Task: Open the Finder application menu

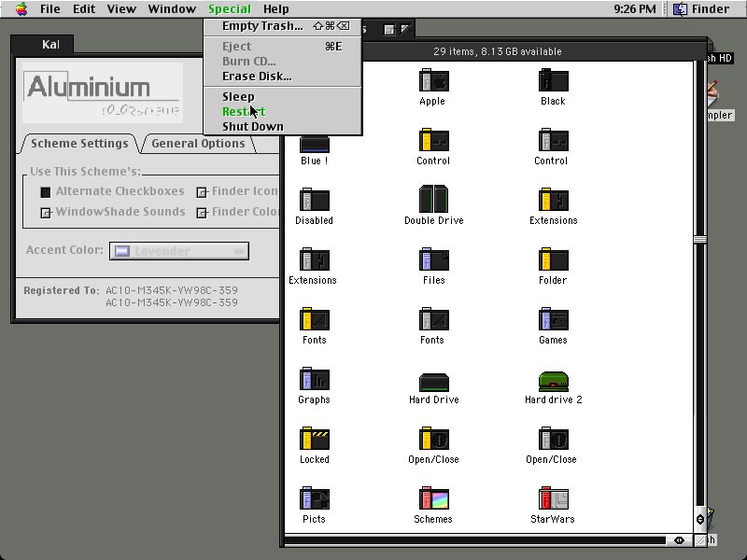Action: (702, 8)
